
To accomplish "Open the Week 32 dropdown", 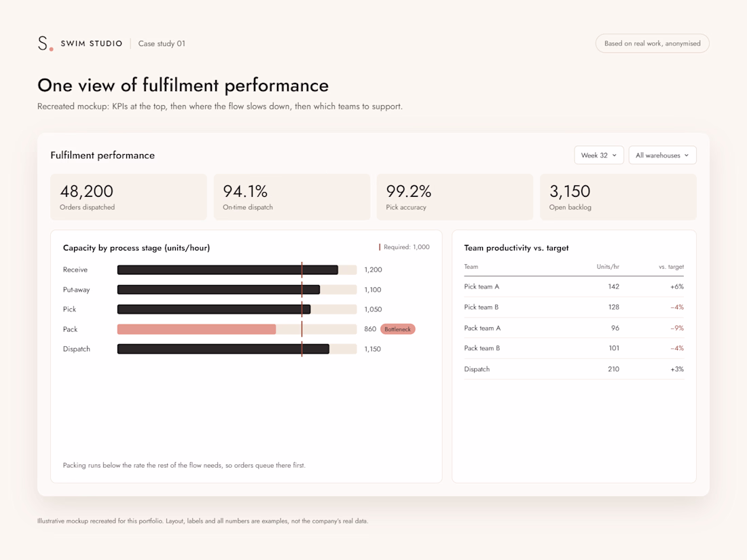I will coord(599,155).
